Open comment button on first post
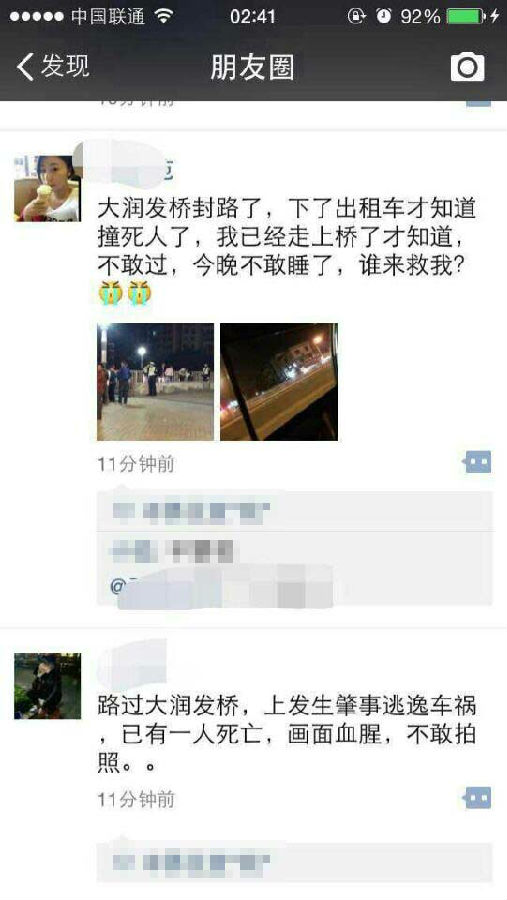The width and height of the screenshot is (507, 900). coord(478,462)
